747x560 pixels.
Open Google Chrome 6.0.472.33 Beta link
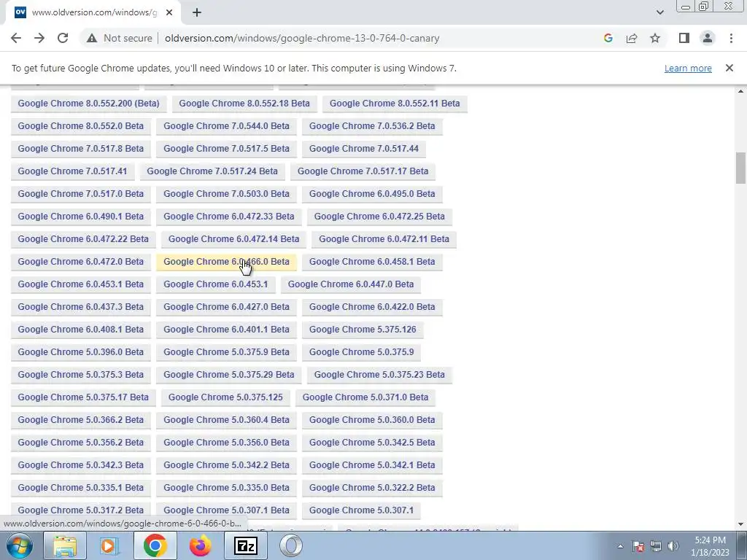coord(228,217)
